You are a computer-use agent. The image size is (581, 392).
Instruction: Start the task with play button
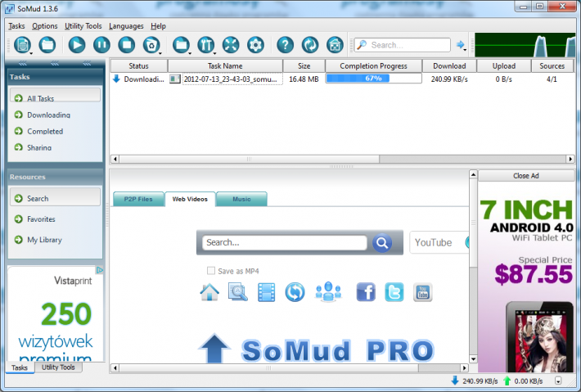click(77, 45)
